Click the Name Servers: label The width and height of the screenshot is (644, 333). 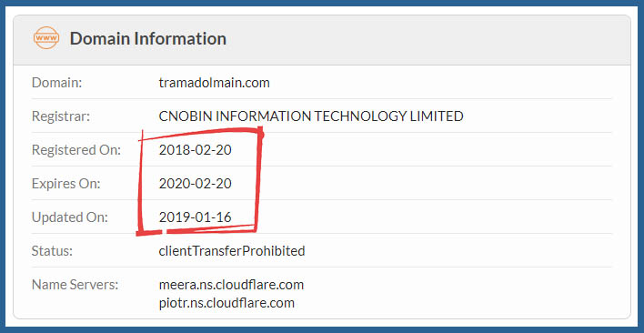75,285
